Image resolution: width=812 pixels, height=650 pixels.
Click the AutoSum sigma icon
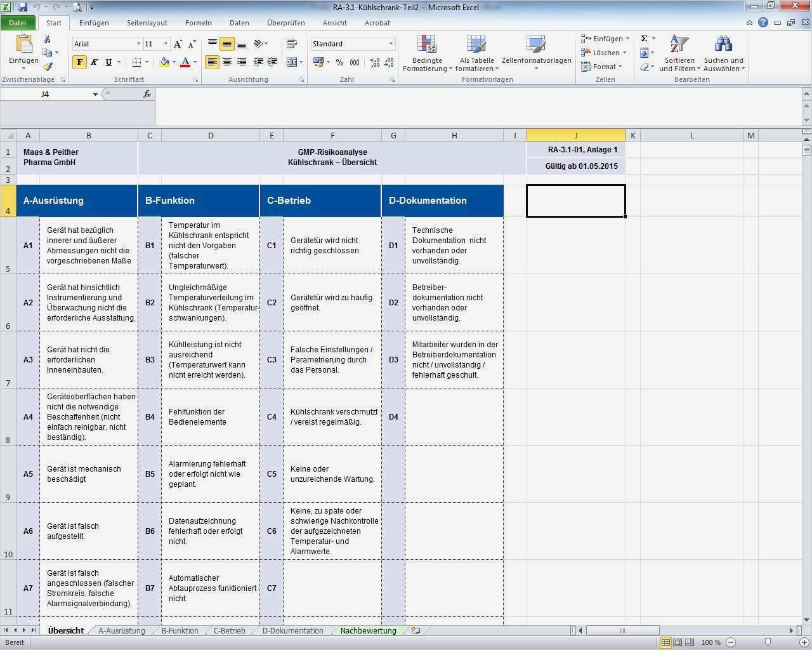[x=645, y=39]
